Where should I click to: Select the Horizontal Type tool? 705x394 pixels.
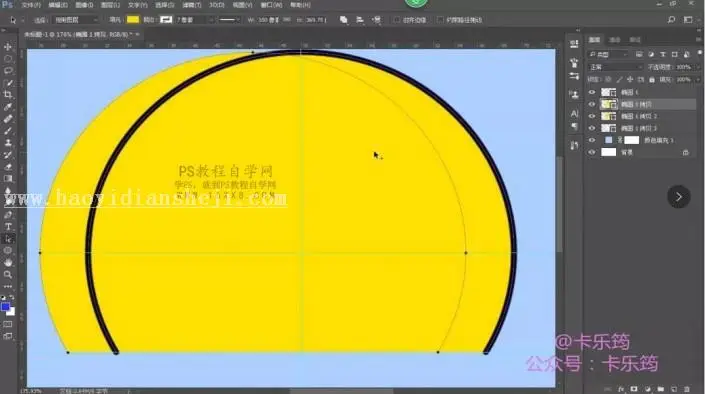(8, 227)
